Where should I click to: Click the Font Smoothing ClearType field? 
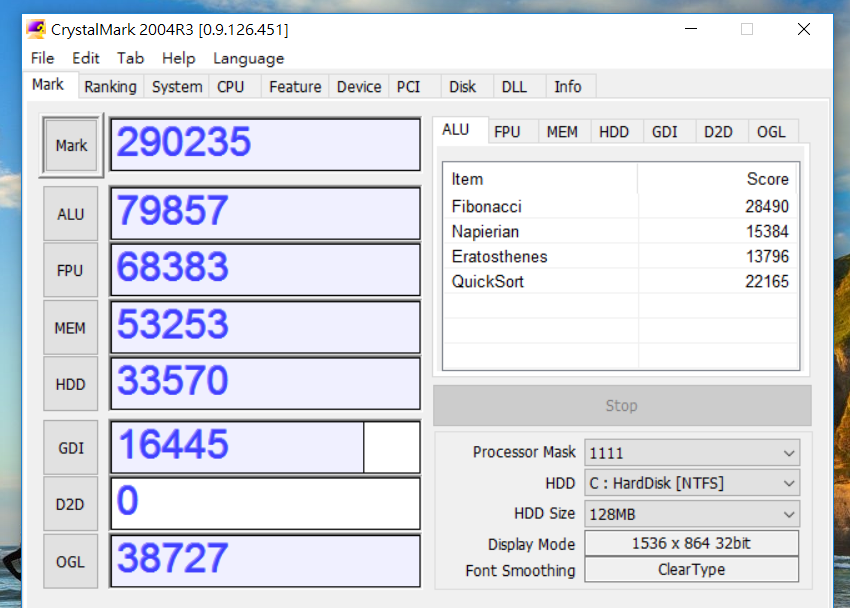692,570
